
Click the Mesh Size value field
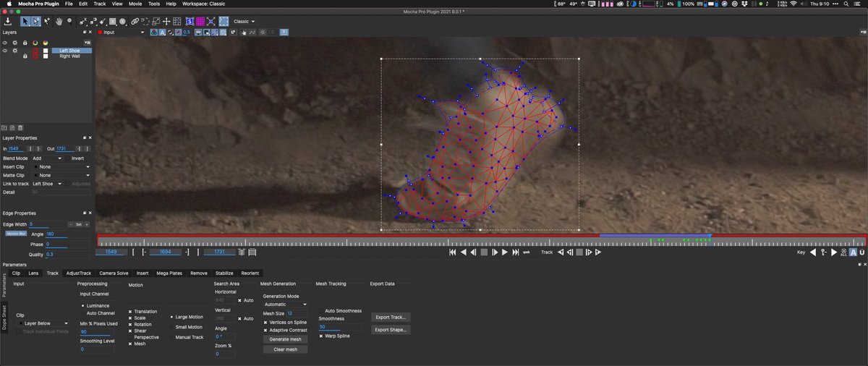pos(297,313)
